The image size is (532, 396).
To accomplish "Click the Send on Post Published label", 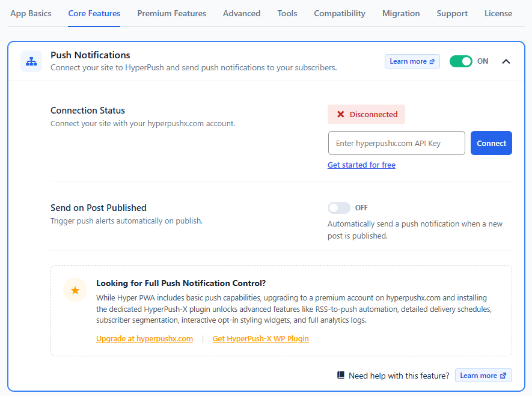I will [99, 208].
